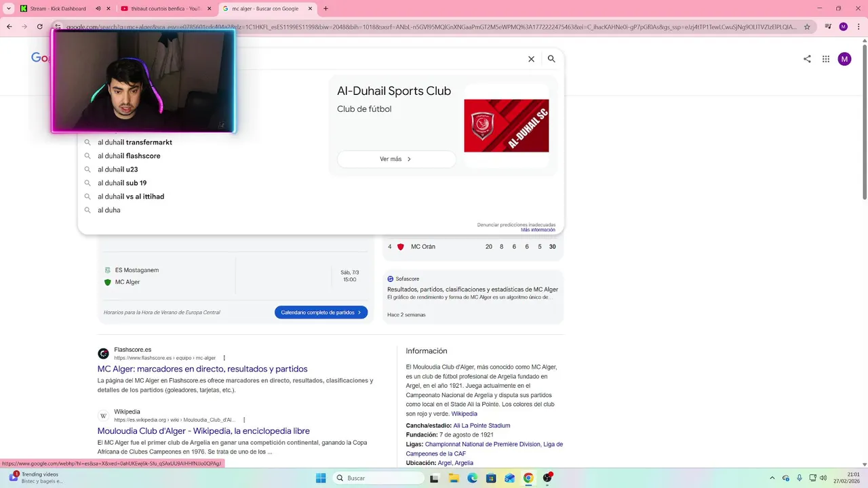Image resolution: width=868 pixels, height=488 pixels.
Task: Click Denunciar predicciones inadecuadas
Action: pyautogui.click(x=516, y=224)
